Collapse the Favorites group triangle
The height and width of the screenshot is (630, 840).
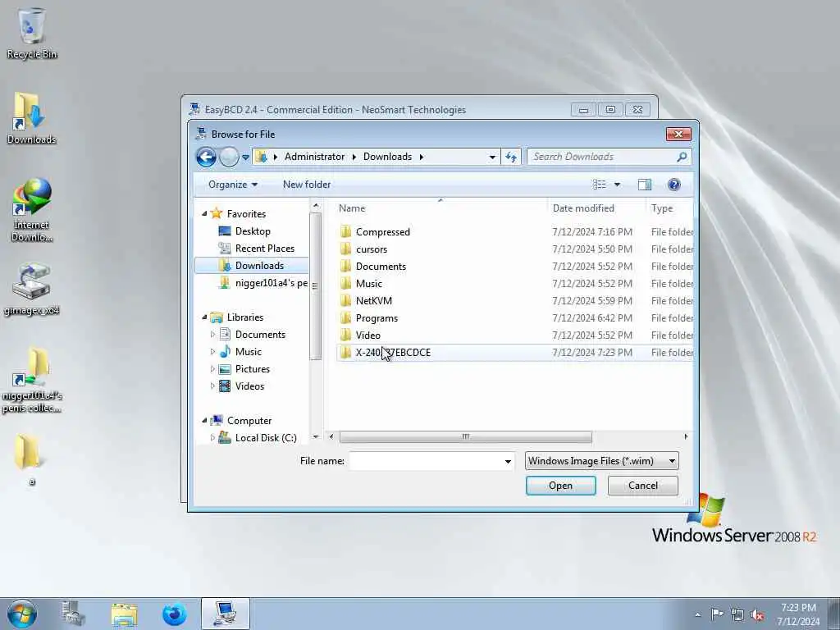coord(204,213)
